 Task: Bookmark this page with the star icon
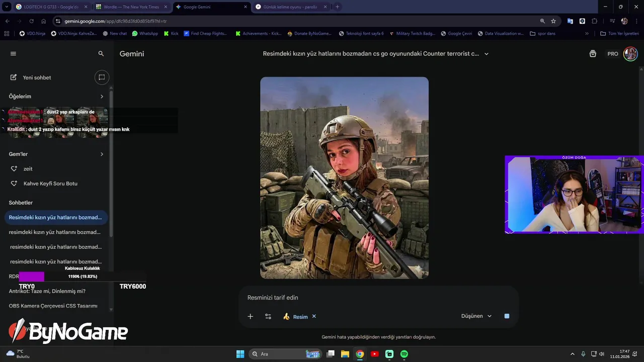pos(553,21)
